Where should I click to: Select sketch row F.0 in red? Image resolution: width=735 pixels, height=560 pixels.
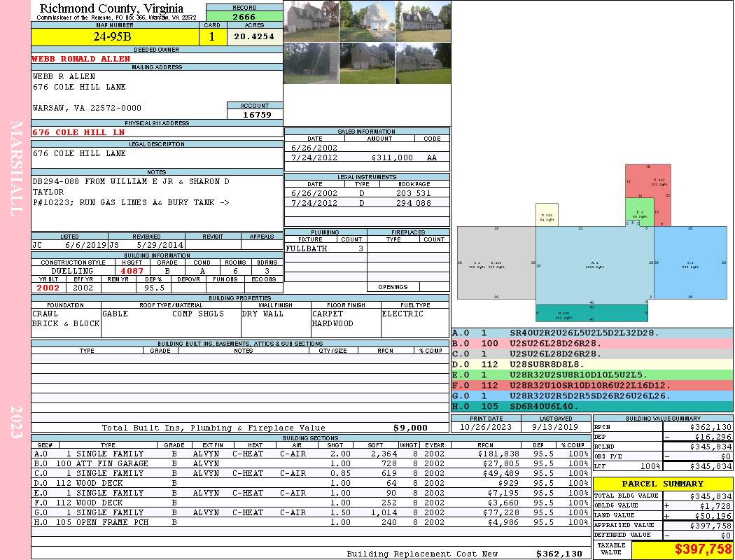pyautogui.click(x=591, y=385)
